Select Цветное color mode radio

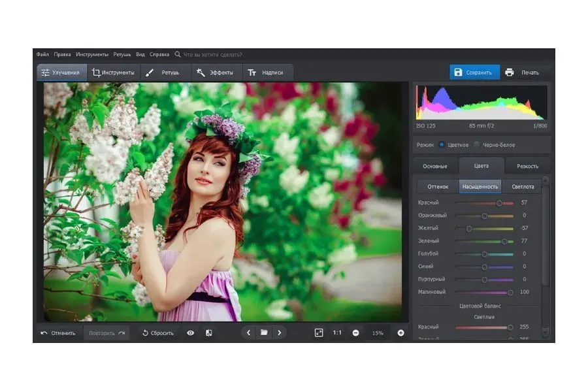[x=442, y=144]
